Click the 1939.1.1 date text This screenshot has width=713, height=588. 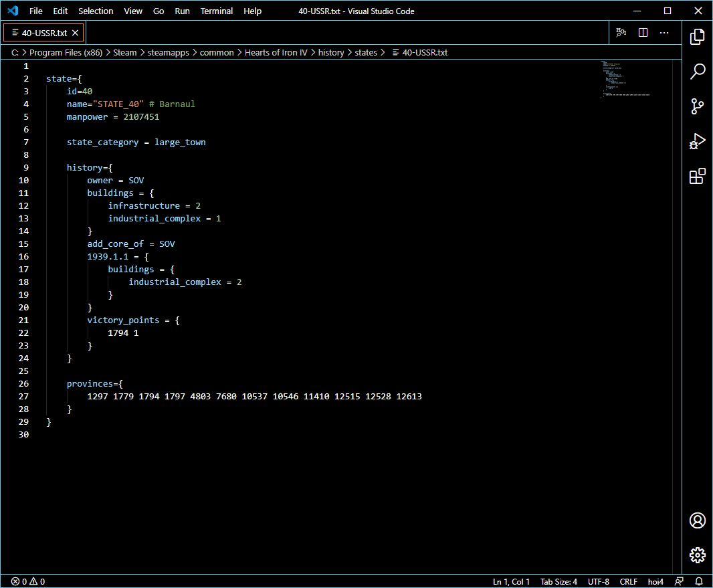pos(108,257)
